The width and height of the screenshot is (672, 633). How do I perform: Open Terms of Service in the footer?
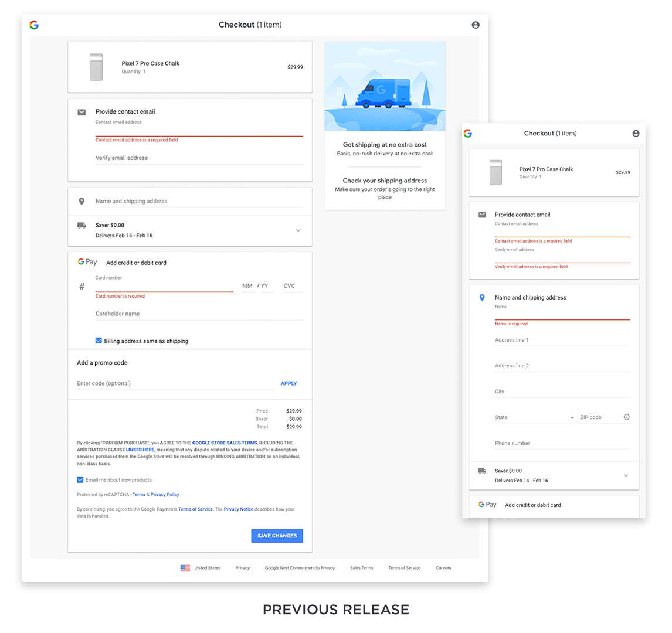pyautogui.click(x=404, y=568)
